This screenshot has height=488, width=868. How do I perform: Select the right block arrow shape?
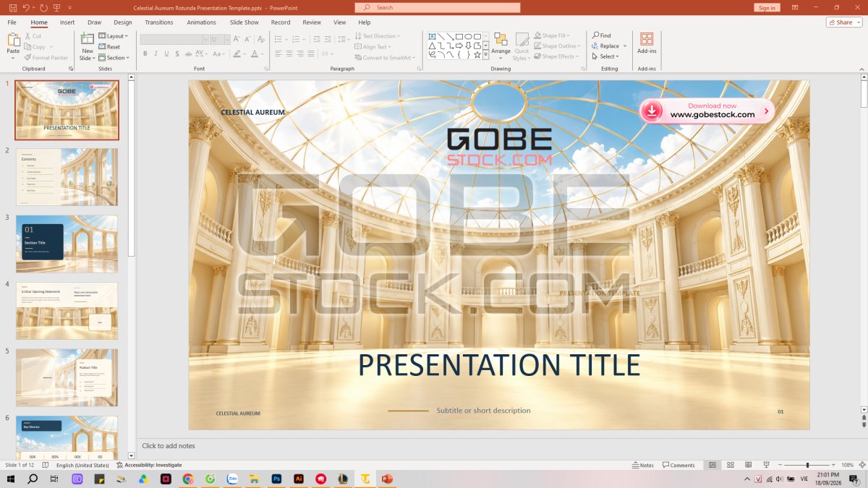pos(459,46)
